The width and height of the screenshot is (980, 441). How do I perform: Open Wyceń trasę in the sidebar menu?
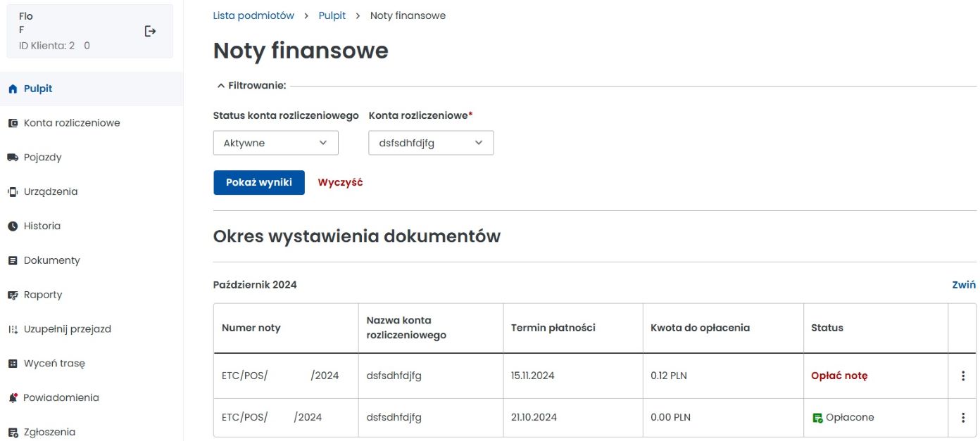click(54, 364)
